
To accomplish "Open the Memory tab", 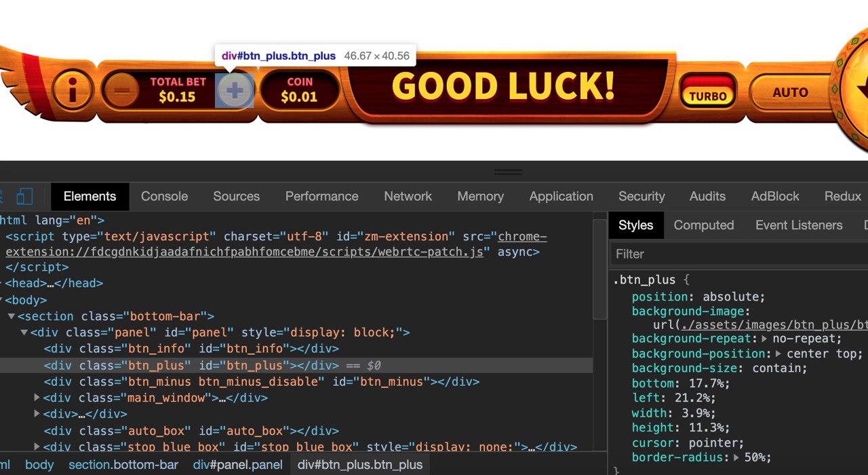I will (480, 196).
